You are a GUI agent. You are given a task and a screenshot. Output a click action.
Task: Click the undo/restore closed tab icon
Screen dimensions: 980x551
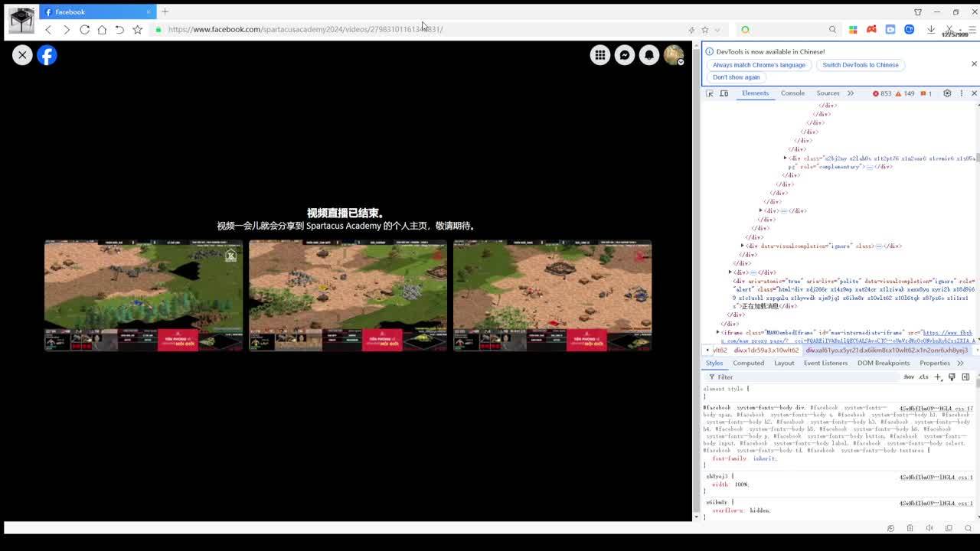pos(119,30)
